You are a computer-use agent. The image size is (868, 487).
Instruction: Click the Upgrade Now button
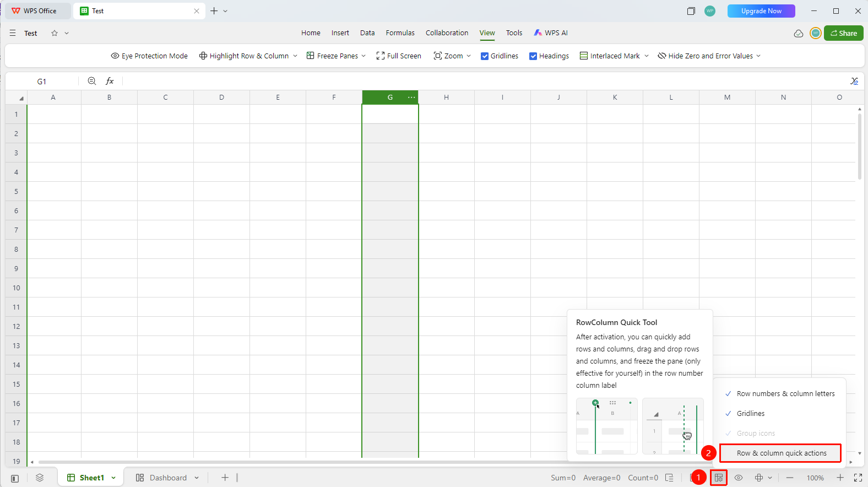[x=761, y=11]
